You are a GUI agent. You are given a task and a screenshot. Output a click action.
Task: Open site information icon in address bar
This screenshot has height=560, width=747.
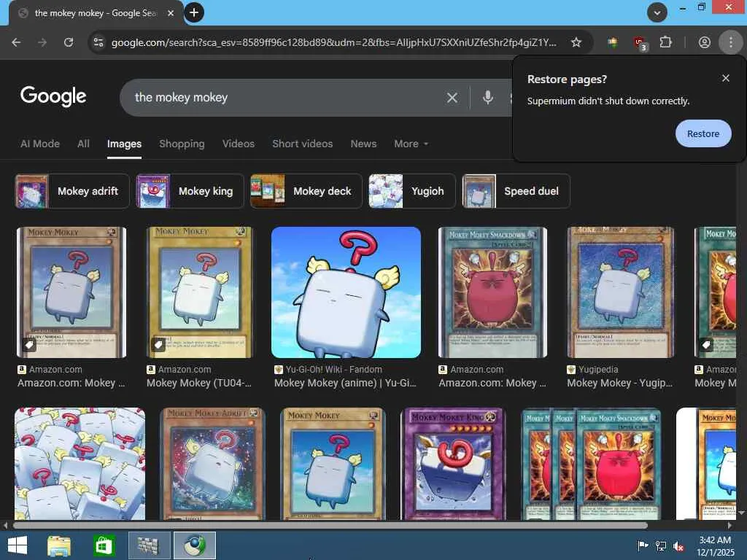coord(98,42)
